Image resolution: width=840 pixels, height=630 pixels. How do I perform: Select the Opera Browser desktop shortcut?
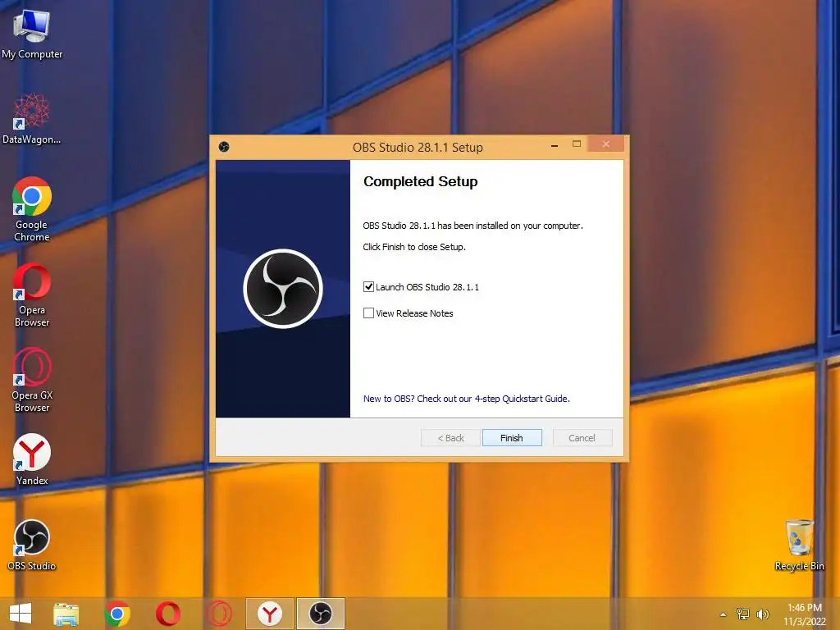click(32, 294)
